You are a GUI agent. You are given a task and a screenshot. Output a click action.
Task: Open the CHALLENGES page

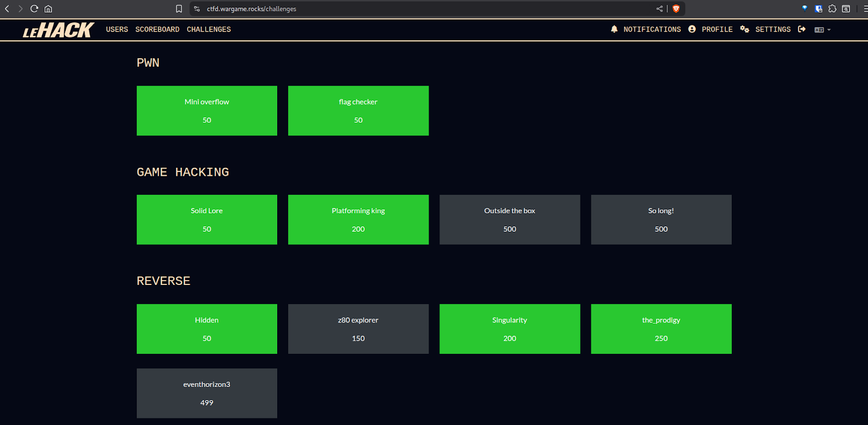(x=209, y=29)
